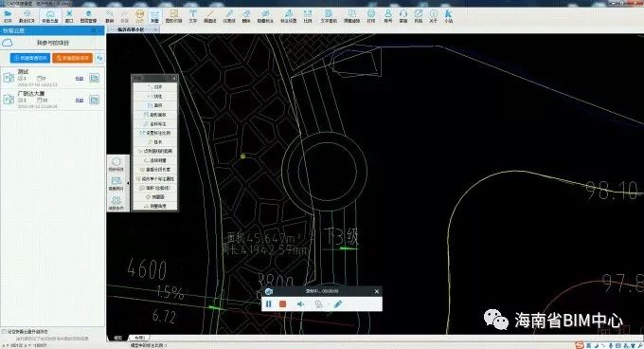Choose 测量角度 angle measurement entry
The height and width of the screenshot is (349, 644).
tap(155, 206)
